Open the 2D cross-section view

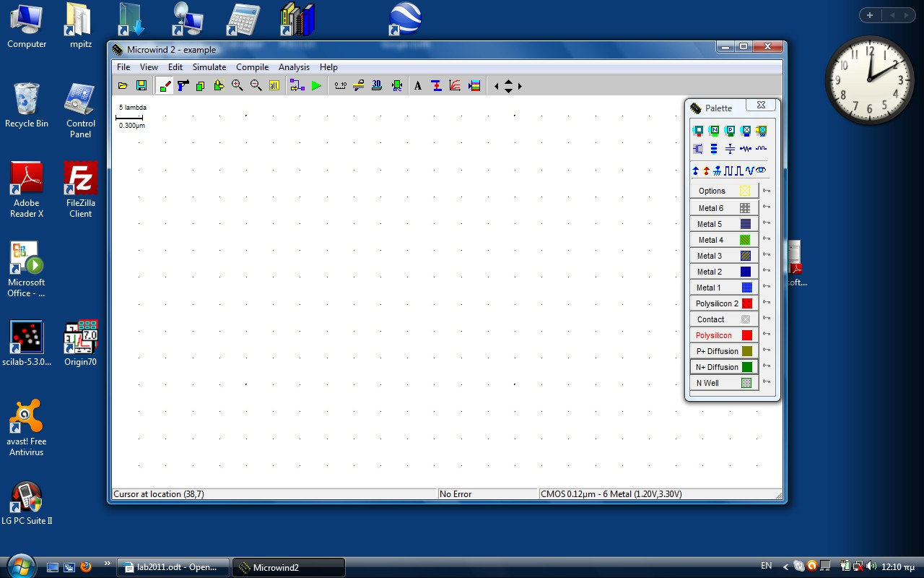click(358, 86)
